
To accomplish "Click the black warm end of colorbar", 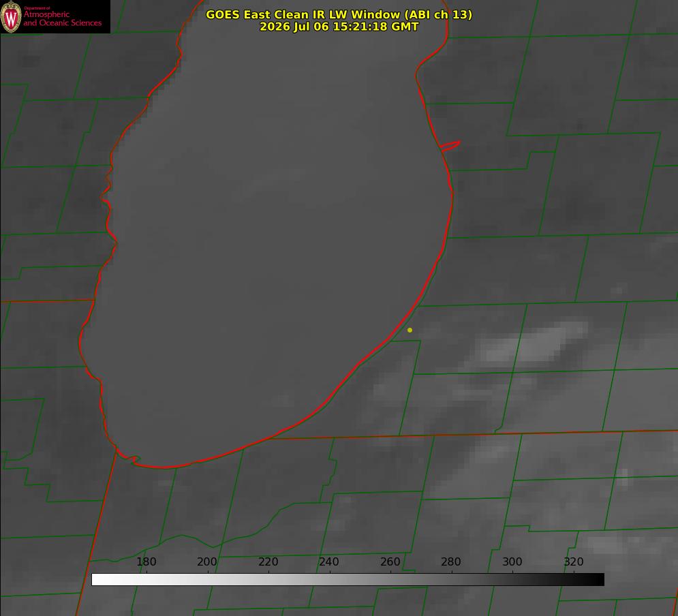I will [594, 579].
